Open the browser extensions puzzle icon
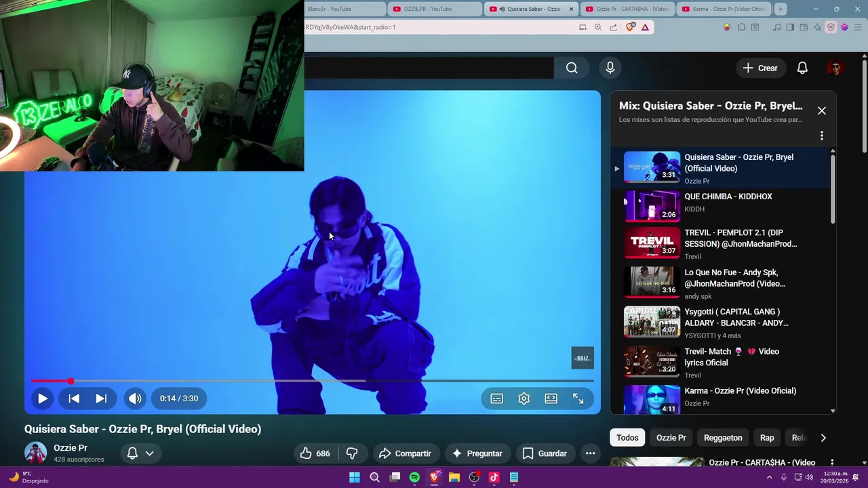 click(741, 27)
